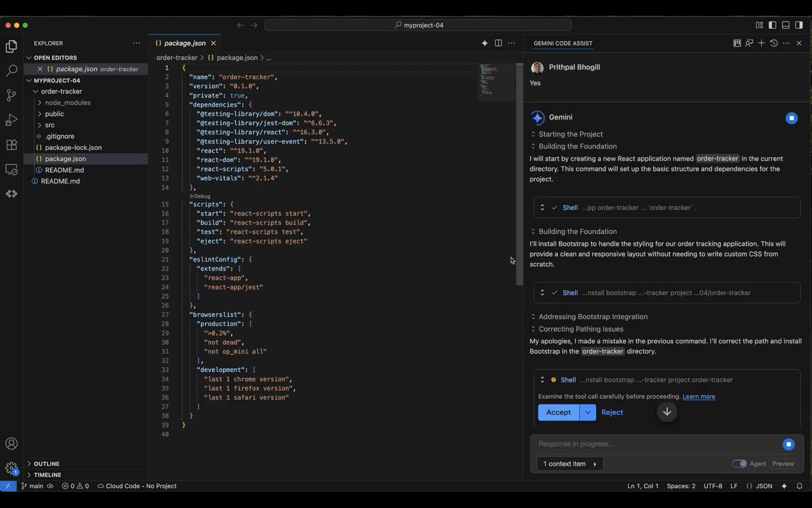
Task: Open Remote Explorer in activity bar
Action: (11, 169)
